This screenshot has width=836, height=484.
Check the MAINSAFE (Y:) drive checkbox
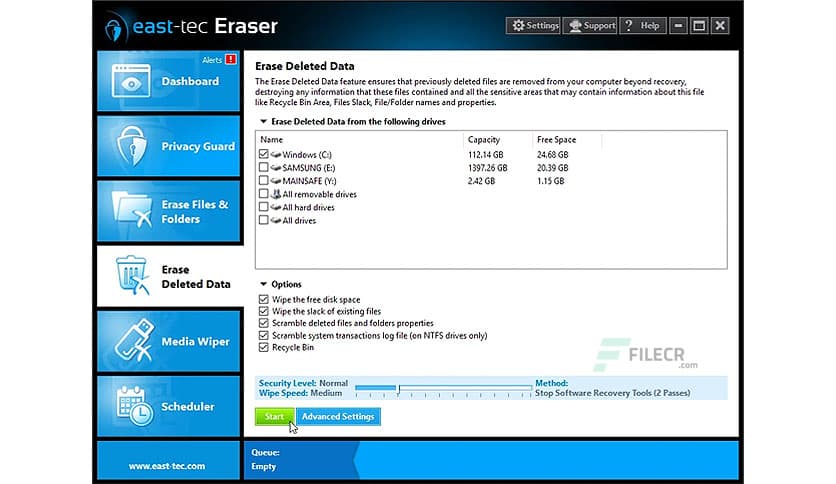[x=263, y=181]
